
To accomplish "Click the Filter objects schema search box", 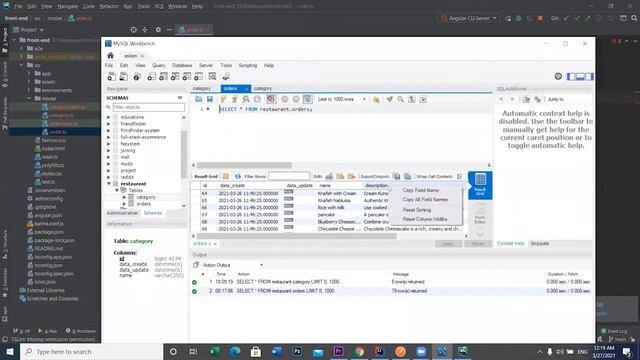I will pyautogui.click(x=149, y=107).
